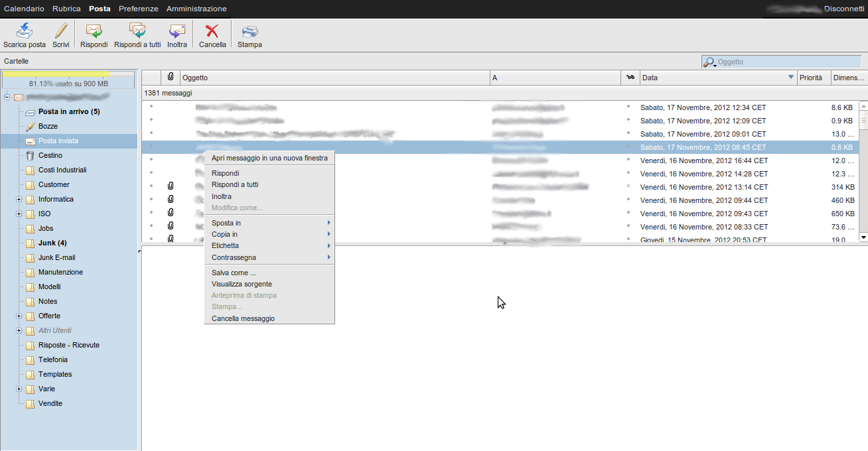Click the Scrivi pencil icon

[x=60, y=31]
